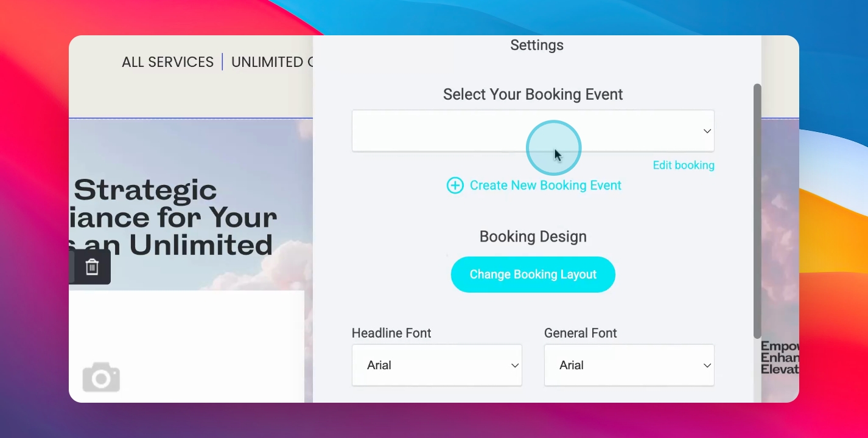This screenshot has width=868, height=438.
Task: Open the Headline Font dropdown showing Arial
Action: (437, 365)
